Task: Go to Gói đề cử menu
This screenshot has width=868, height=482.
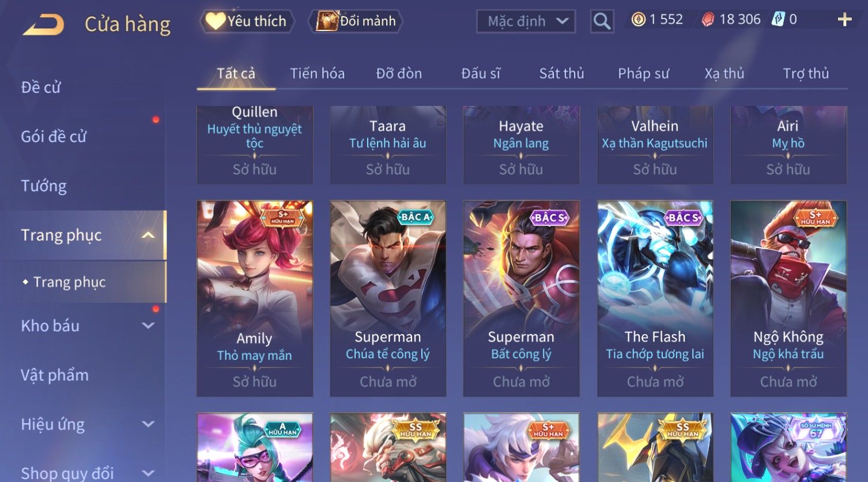Action: [54, 137]
